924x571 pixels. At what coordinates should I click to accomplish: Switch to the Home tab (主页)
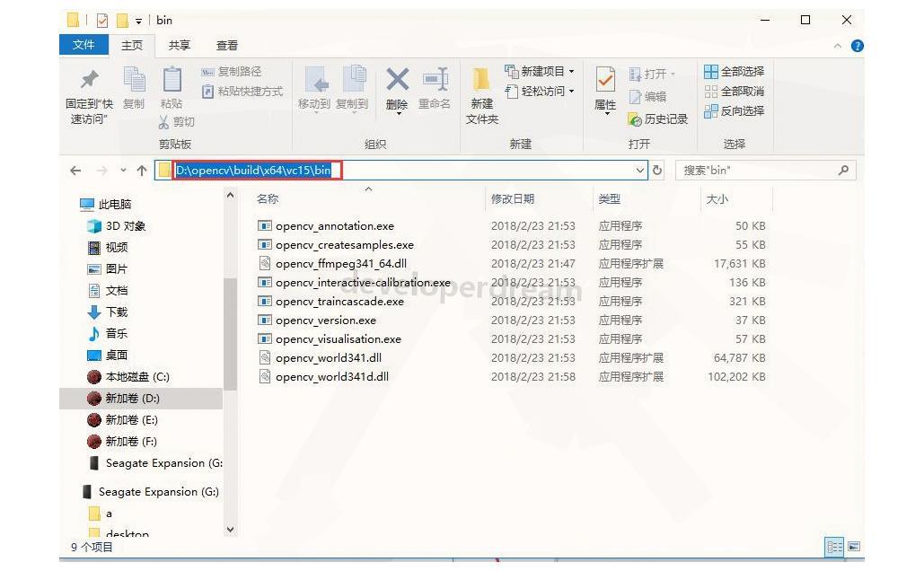[132, 46]
